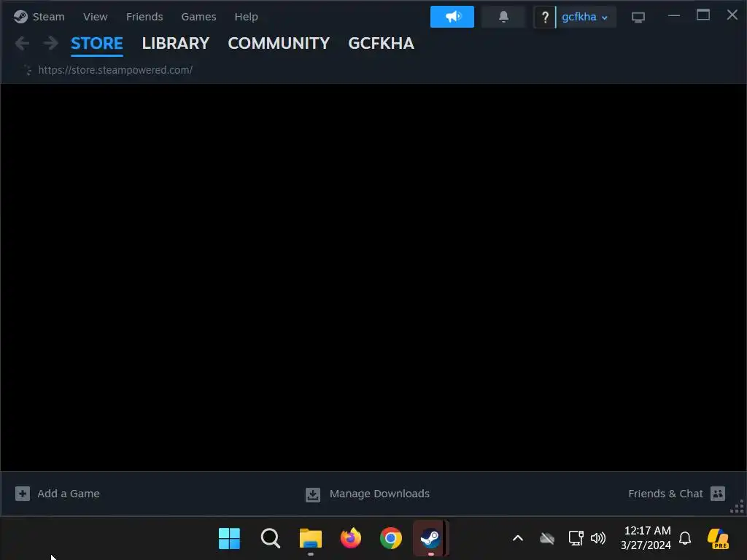
Task: Minimize the Steam window
Action: 674,16
